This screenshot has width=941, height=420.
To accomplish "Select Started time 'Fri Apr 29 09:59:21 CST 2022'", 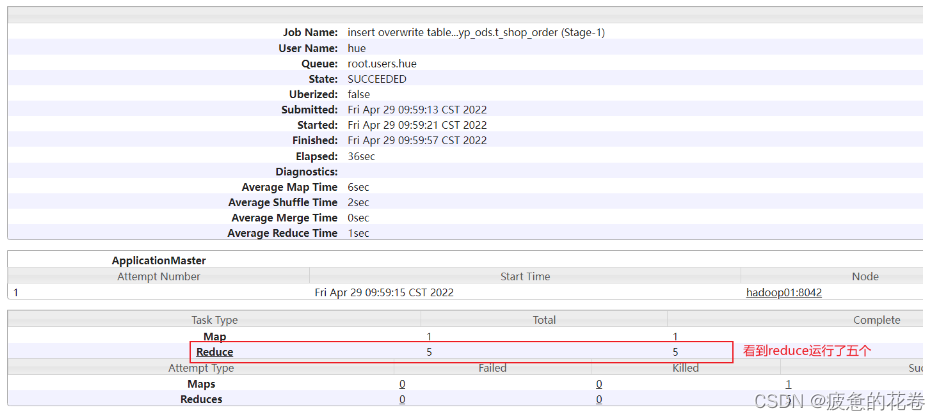I will point(417,125).
